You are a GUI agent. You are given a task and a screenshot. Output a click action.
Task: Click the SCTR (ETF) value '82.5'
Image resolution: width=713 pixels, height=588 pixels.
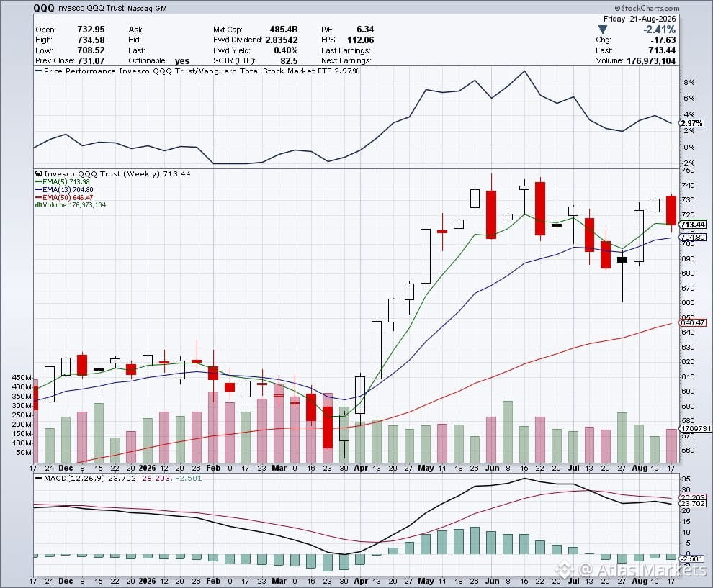[290, 61]
